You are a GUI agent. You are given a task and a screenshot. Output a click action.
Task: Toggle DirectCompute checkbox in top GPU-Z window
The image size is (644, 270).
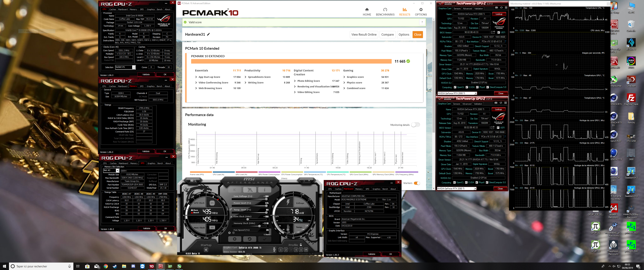tap(487, 87)
